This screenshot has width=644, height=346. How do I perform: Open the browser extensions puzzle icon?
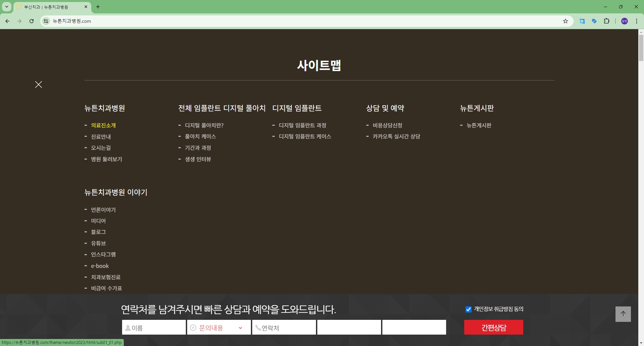coord(607,21)
